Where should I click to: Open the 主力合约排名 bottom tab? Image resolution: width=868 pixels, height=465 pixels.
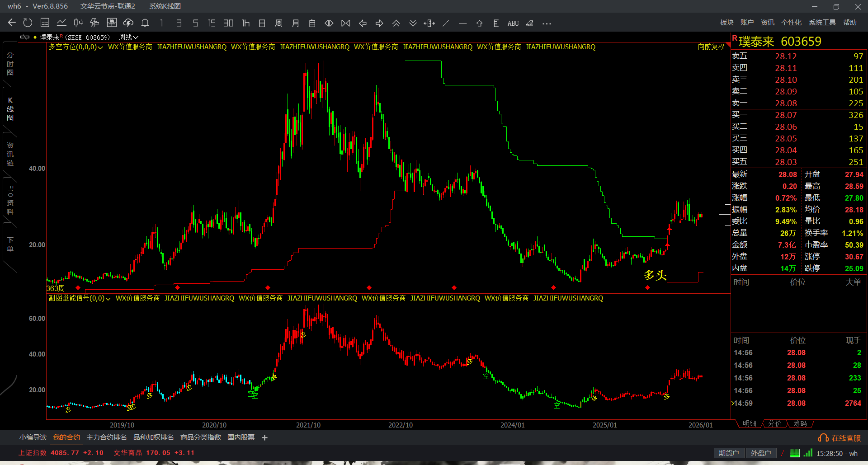pyautogui.click(x=107, y=437)
